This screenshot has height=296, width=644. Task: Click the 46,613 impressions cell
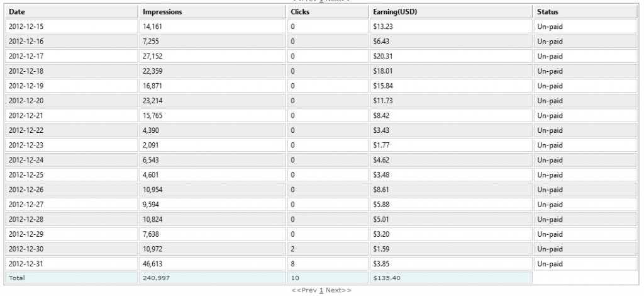pyautogui.click(x=213, y=263)
